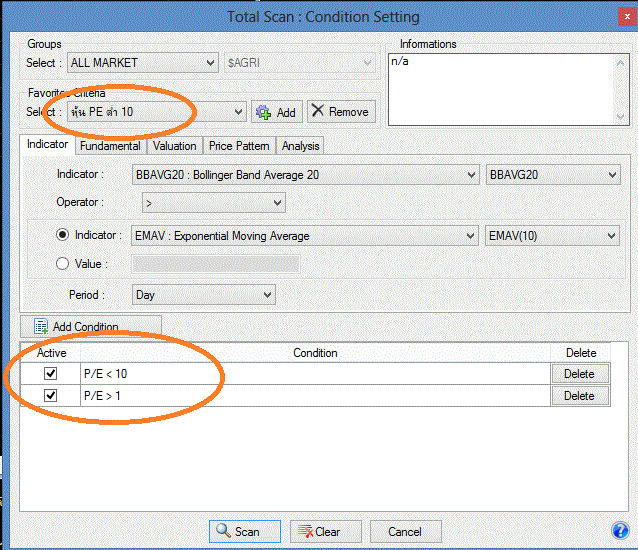This screenshot has height=550, width=638.
Task: Click the Cancel button
Action: [x=405, y=531]
